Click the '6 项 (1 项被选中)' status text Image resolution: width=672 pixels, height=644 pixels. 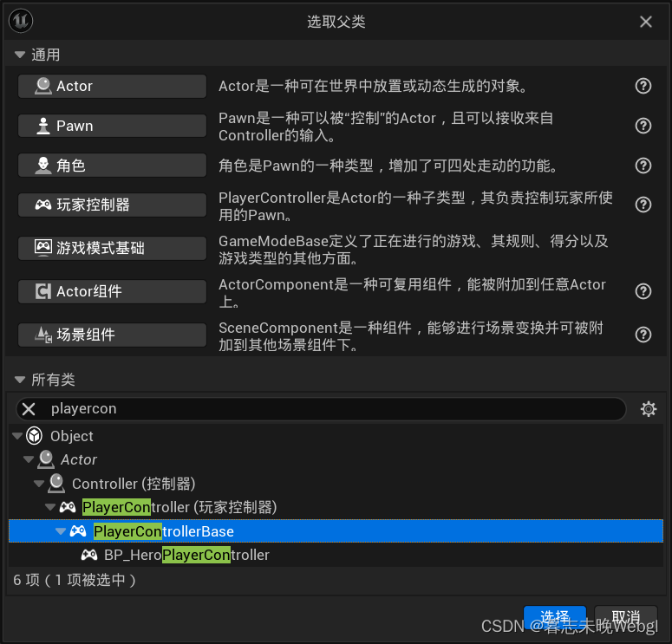[75, 580]
